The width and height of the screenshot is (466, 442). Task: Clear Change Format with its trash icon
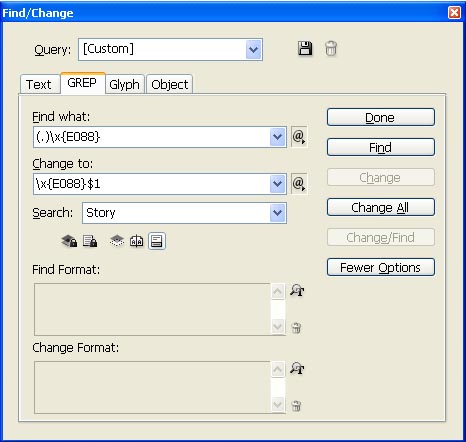(296, 406)
